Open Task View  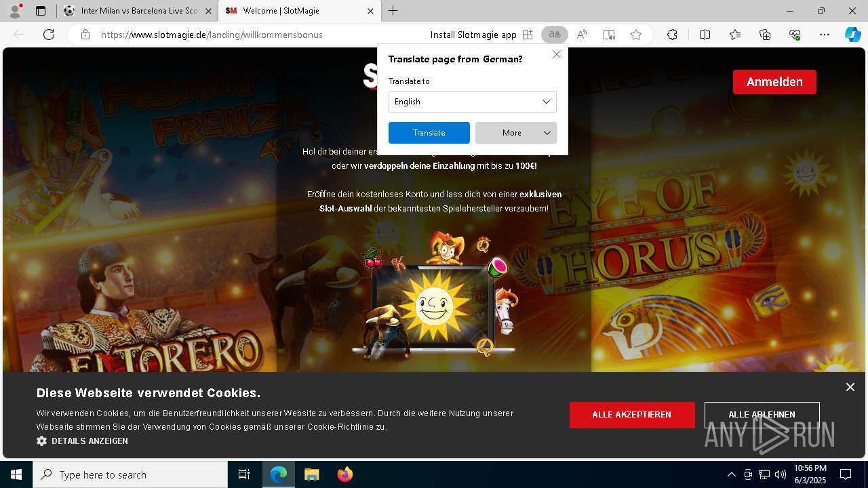[x=244, y=474]
